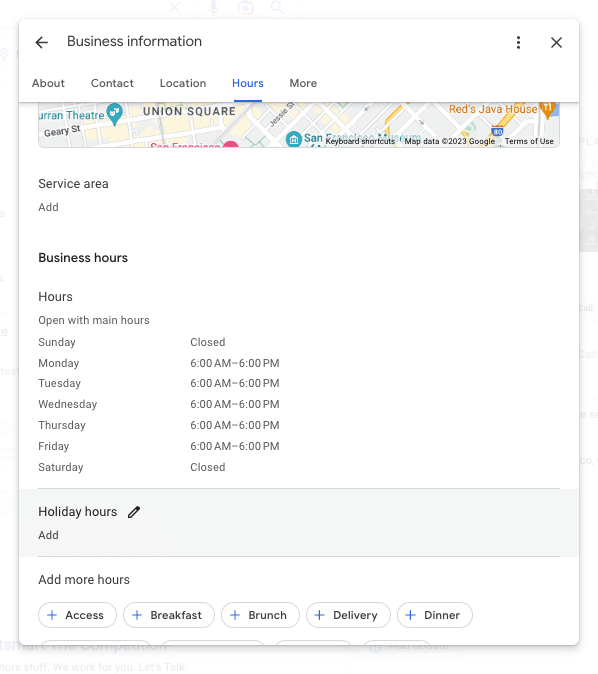The height and width of the screenshot is (674, 598).
Task: Click the Map data ©2023 Google text
Action: click(450, 141)
